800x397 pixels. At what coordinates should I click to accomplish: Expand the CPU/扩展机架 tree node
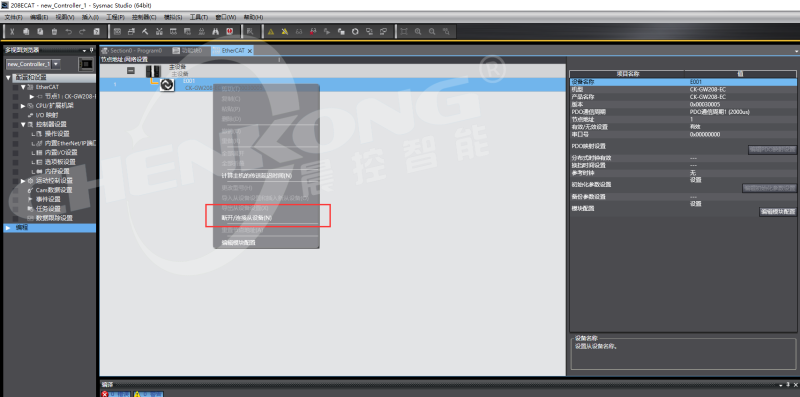coord(23,106)
